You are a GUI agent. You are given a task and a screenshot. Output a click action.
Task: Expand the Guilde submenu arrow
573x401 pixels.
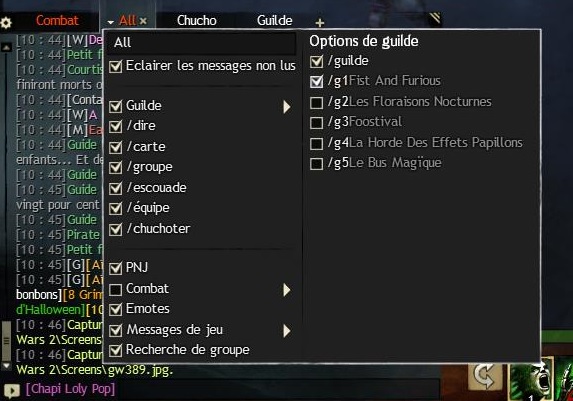(x=287, y=107)
